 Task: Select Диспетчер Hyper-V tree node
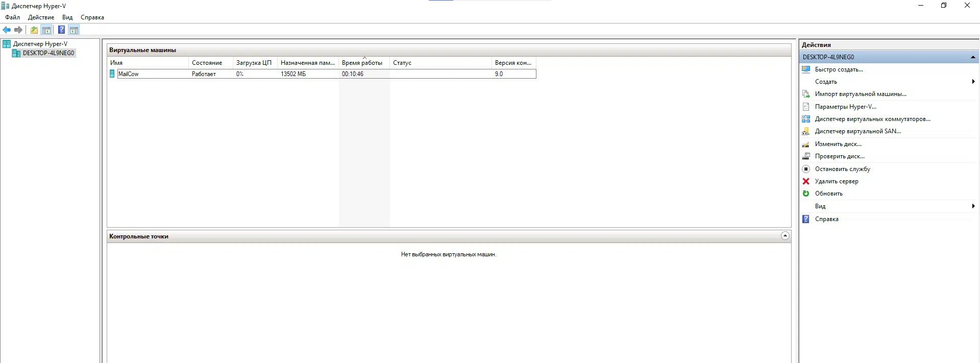(40, 44)
